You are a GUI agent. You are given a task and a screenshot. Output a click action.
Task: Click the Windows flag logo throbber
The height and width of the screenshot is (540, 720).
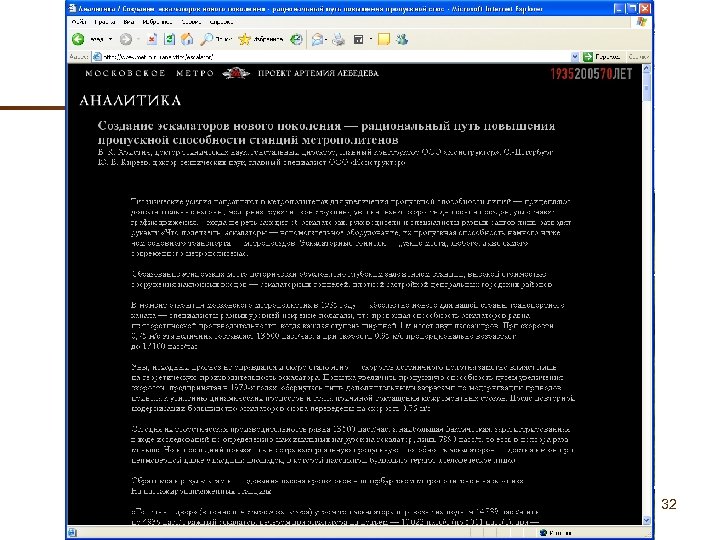coord(641,22)
